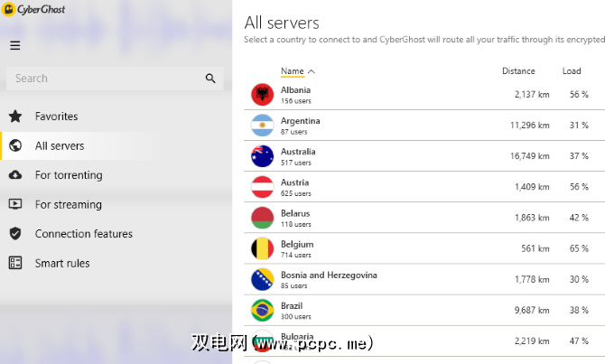Select the Albania server
This screenshot has width=605, height=364.
424,95
